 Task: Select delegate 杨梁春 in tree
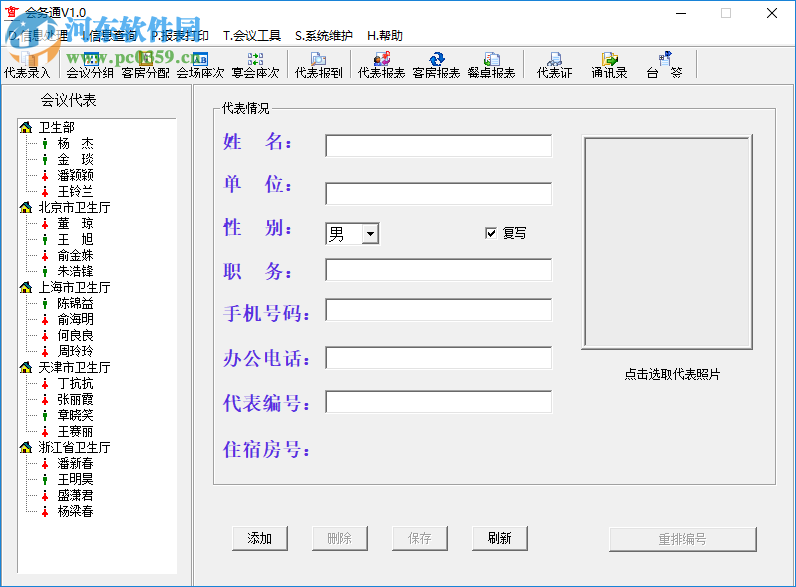pos(75,511)
